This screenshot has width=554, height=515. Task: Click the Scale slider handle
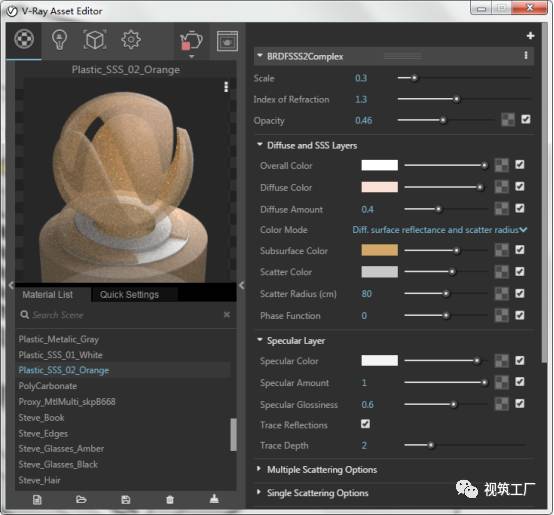point(414,78)
